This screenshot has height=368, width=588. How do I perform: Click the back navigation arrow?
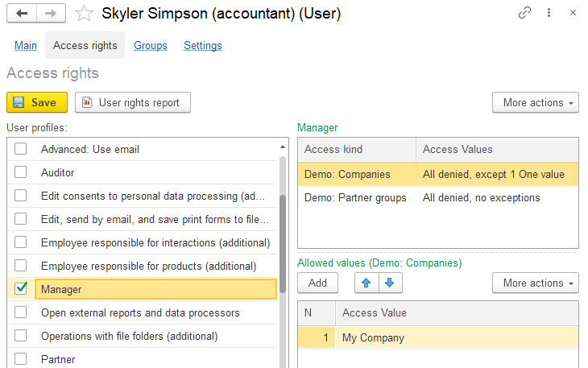pyautogui.click(x=22, y=13)
